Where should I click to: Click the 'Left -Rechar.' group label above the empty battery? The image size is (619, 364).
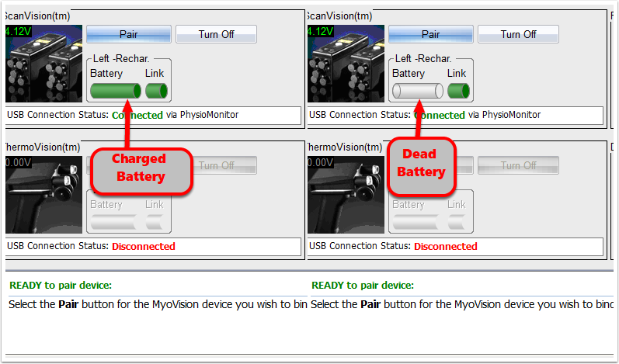tap(423, 59)
